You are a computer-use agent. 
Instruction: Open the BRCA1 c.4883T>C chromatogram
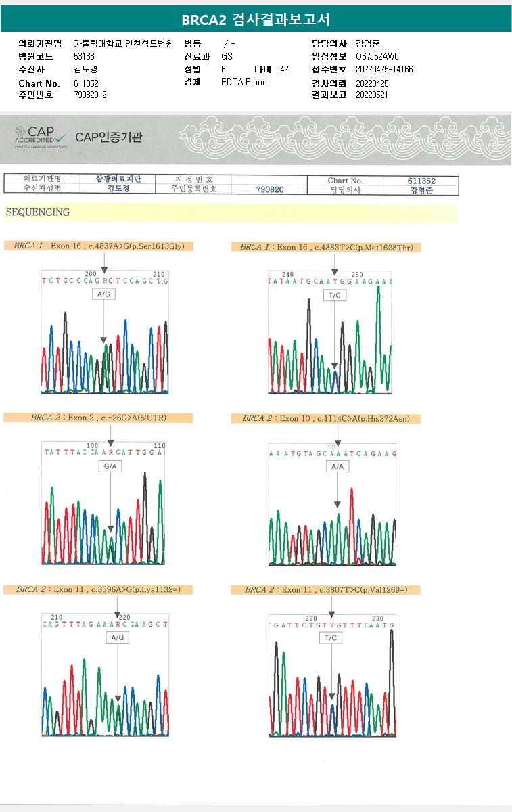(x=331, y=332)
